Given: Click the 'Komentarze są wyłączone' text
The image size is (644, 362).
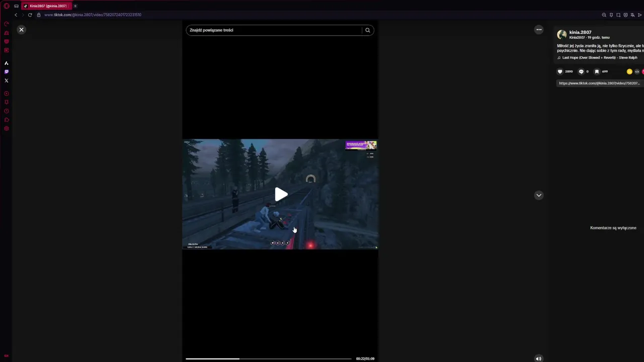Looking at the screenshot, I should [x=613, y=228].
